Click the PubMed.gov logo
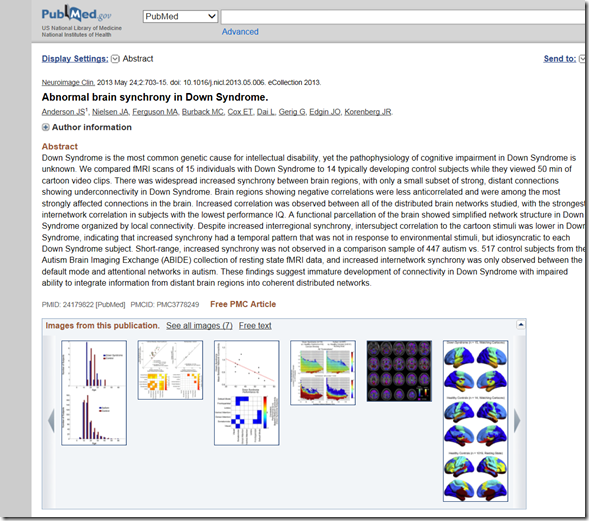 tap(77, 14)
